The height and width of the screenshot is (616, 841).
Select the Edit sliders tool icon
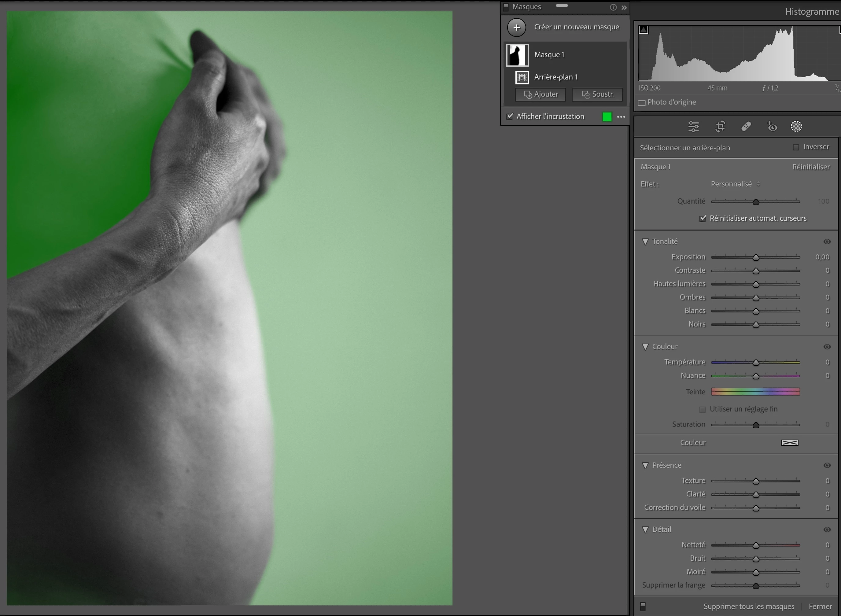click(x=693, y=127)
